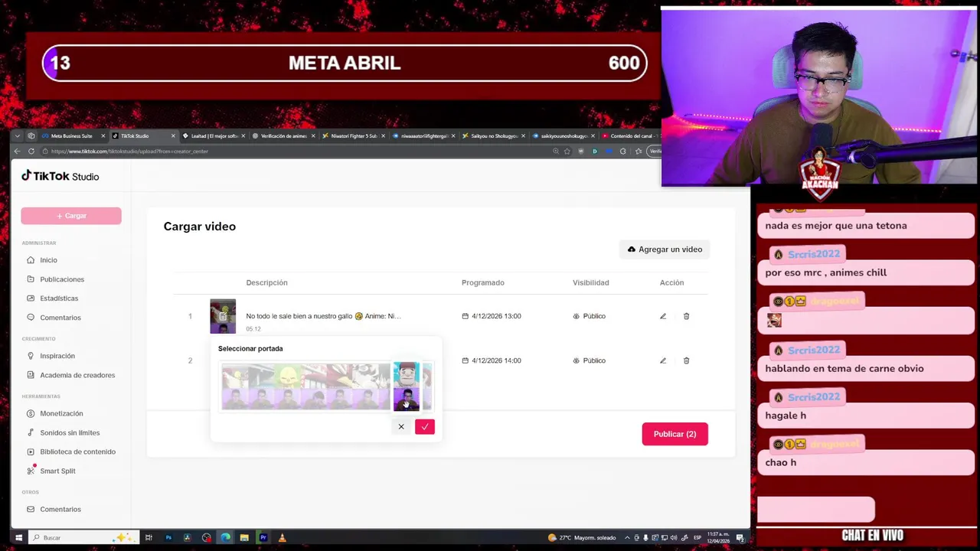Open scheduled date 4/12/2026 13:00
The image size is (980, 551).
coord(492,316)
